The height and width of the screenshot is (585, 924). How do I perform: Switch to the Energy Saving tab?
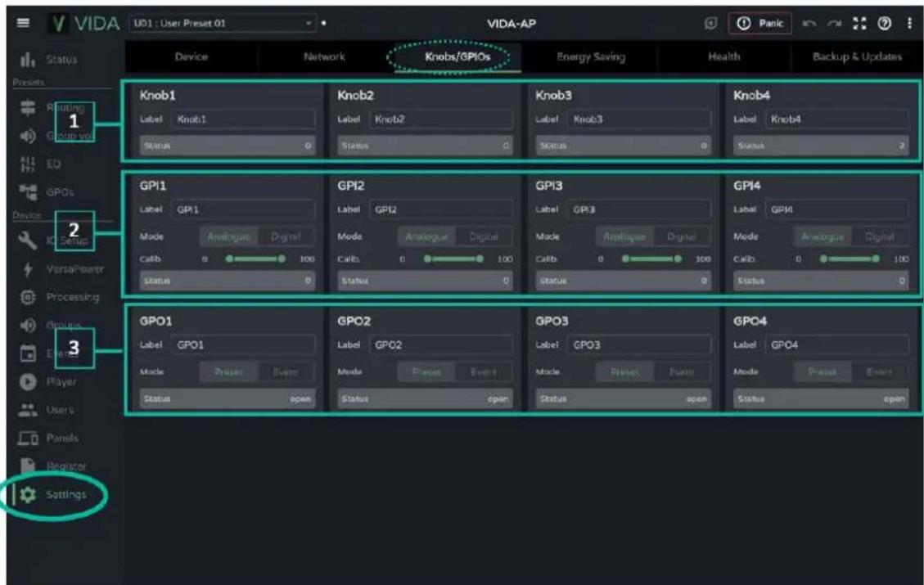(590, 56)
